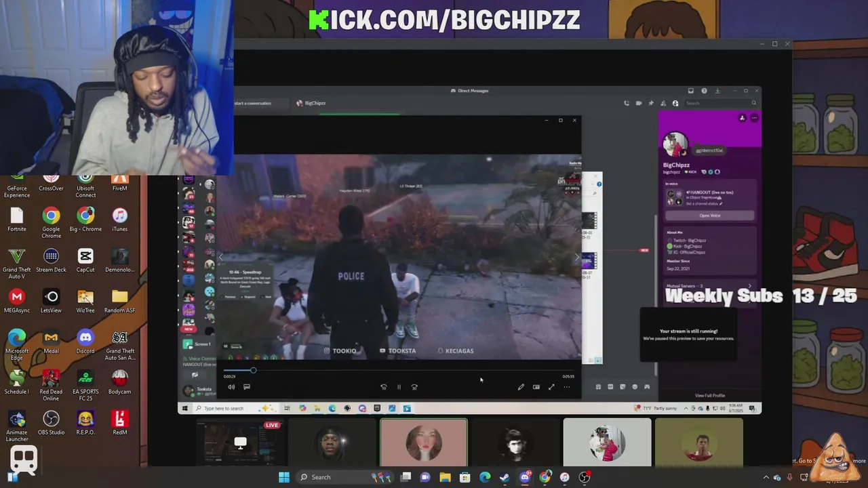This screenshot has height=488, width=868.
Task: Switch the video to mini player view
Action: pos(536,387)
